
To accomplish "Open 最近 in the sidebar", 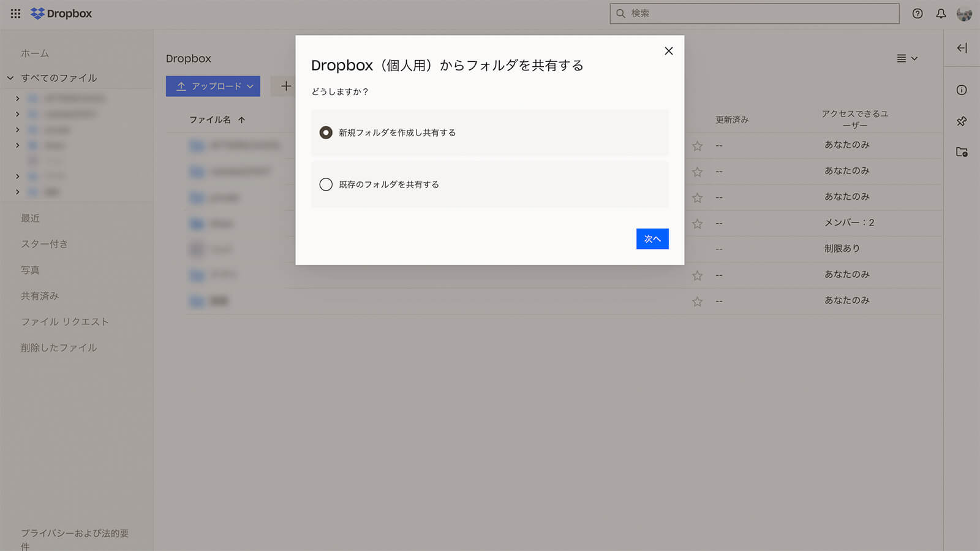I will click(x=30, y=218).
